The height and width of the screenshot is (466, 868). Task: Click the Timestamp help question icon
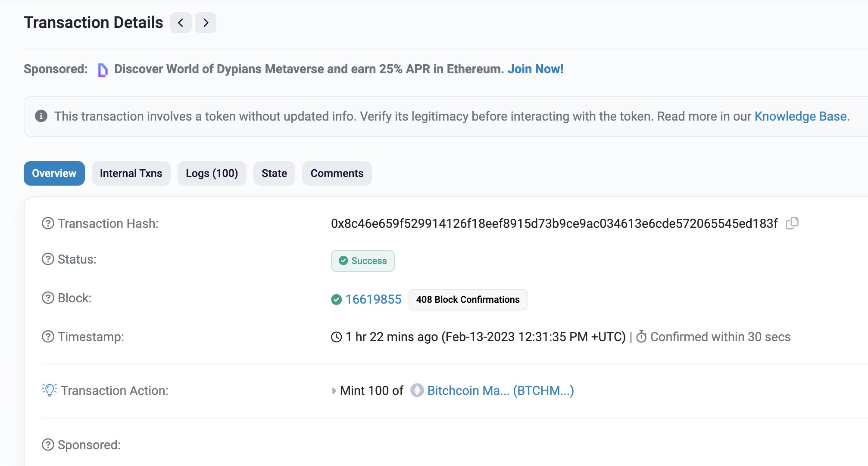pyautogui.click(x=48, y=337)
